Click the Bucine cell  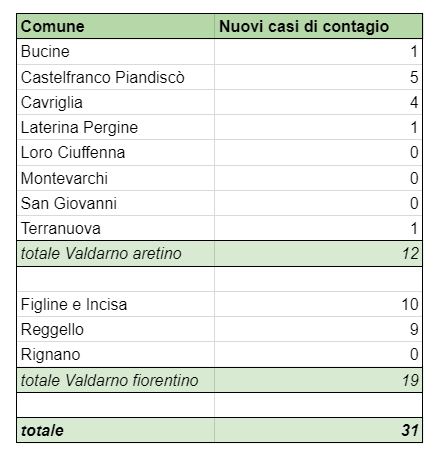coord(115,52)
